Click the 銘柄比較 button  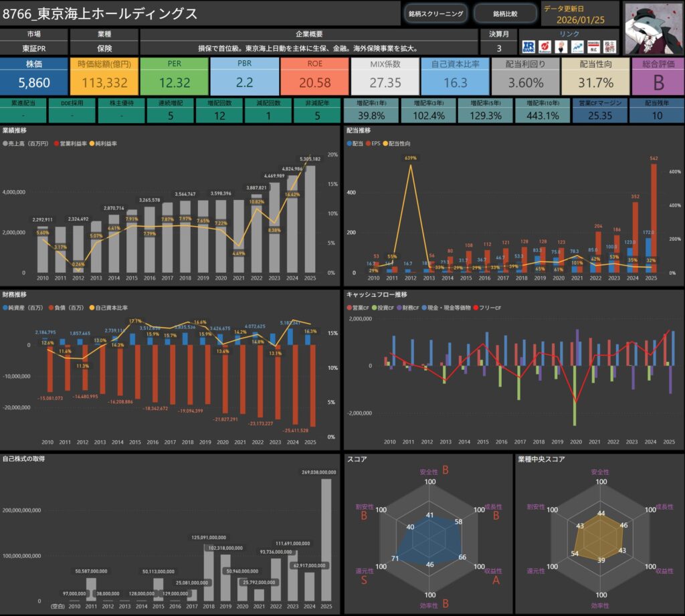pyautogui.click(x=505, y=13)
